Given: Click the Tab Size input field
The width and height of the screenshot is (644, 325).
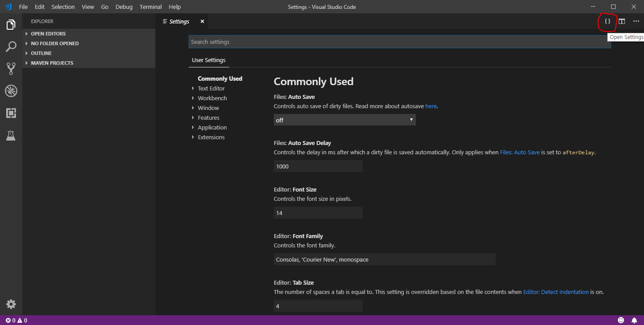Looking at the screenshot, I should click(x=318, y=306).
